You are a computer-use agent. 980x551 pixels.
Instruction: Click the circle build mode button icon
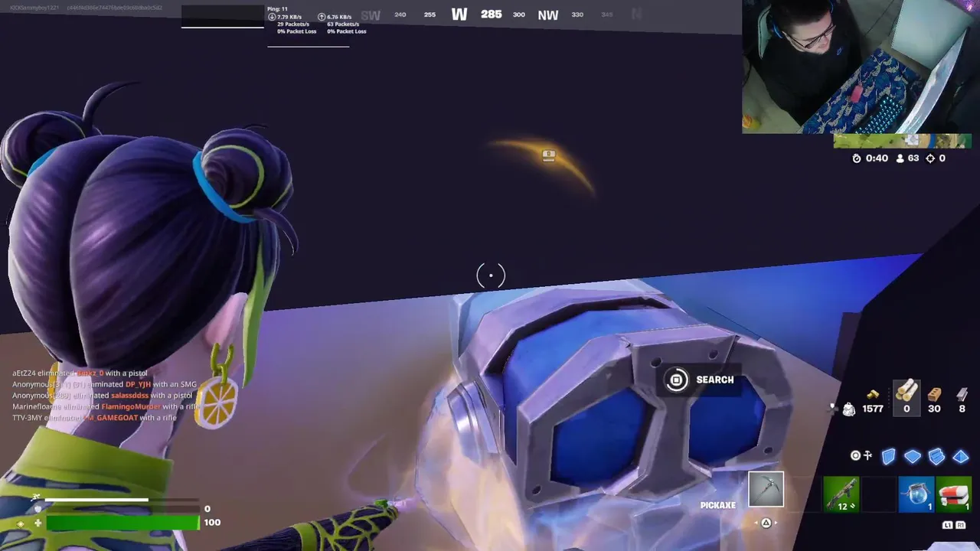856,455
